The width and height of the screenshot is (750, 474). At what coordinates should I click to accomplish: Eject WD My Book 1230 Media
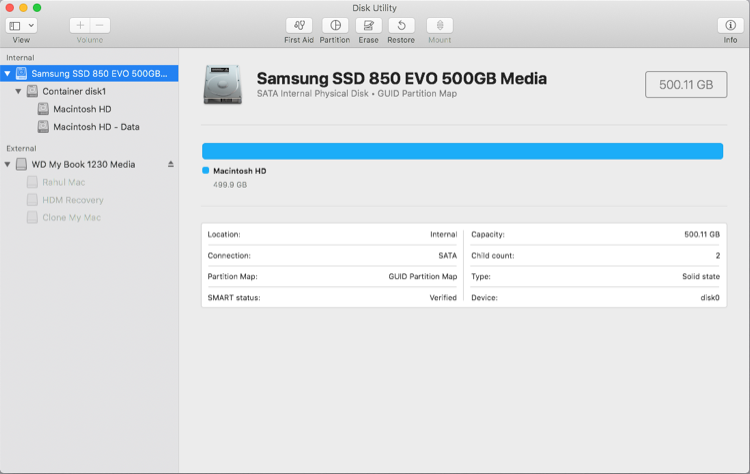click(170, 164)
